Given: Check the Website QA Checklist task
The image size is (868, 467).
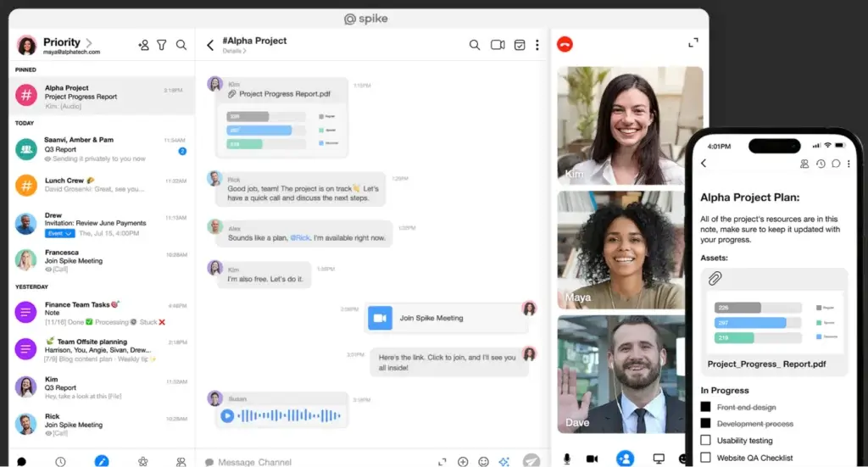Looking at the screenshot, I should (705, 457).
